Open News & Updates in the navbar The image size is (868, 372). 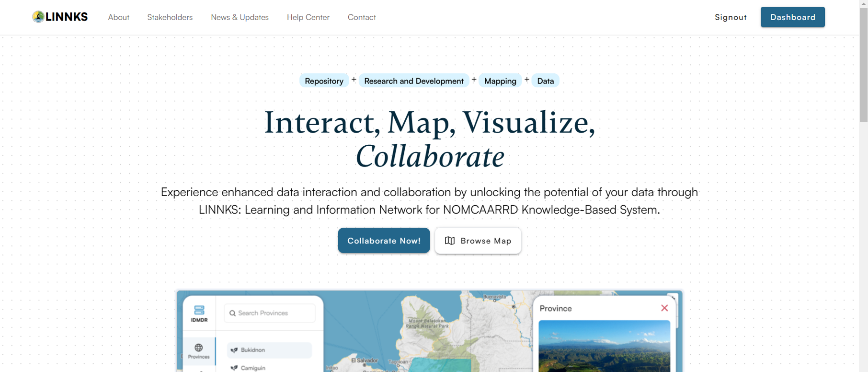(240, 17)
